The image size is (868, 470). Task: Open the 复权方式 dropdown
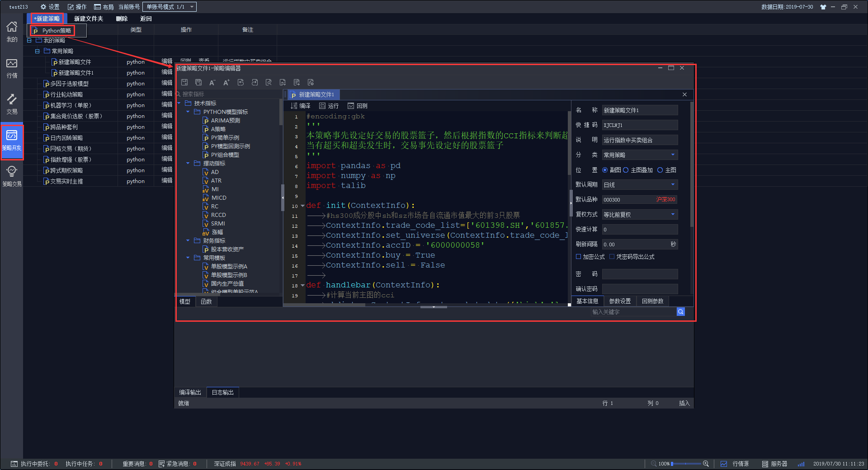640,215
